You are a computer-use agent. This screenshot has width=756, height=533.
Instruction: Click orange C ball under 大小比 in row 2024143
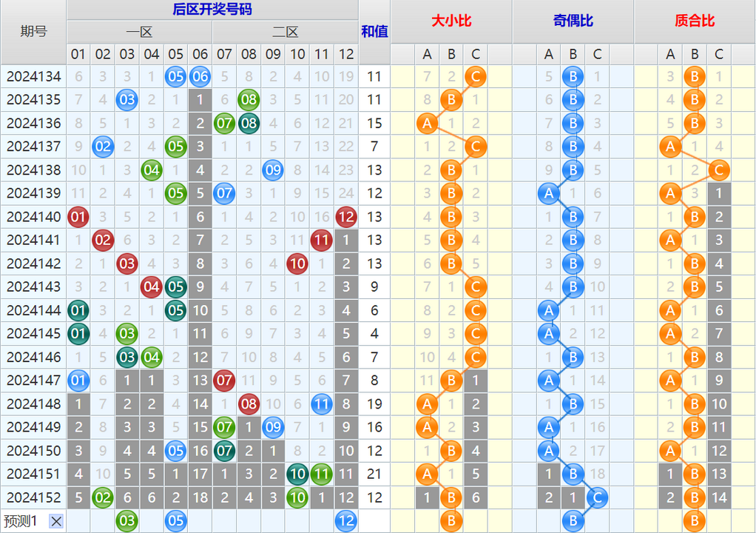[x=476, y=287]
